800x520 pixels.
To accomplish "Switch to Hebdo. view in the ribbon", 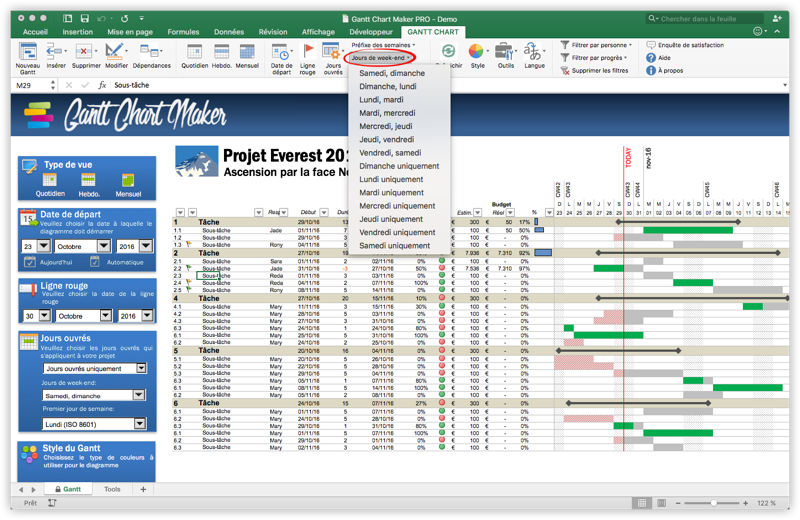I will pyautogui.click(x=221, y=52).
